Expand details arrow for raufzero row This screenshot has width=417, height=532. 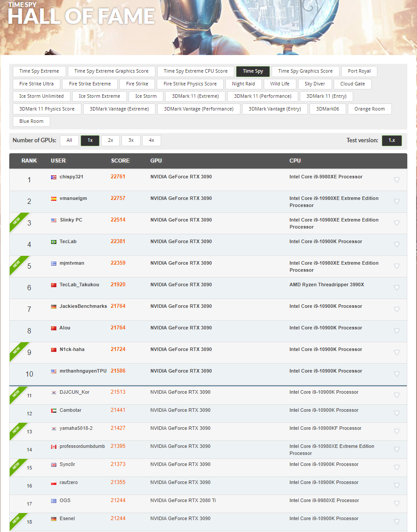tap(397, 485)
